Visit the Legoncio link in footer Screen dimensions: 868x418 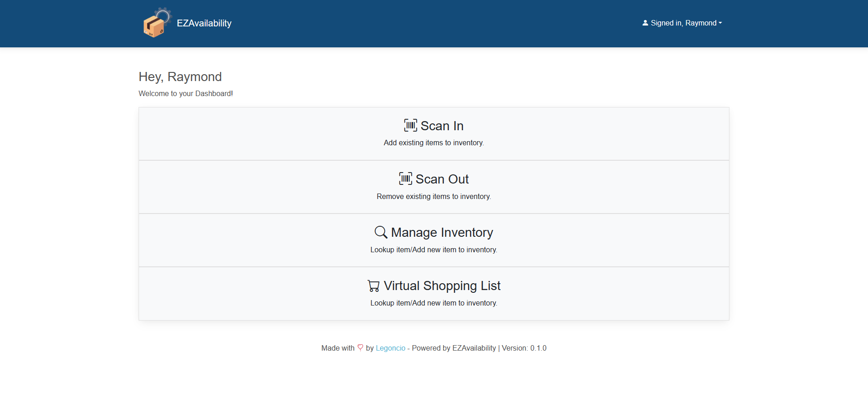coord(390,347)
